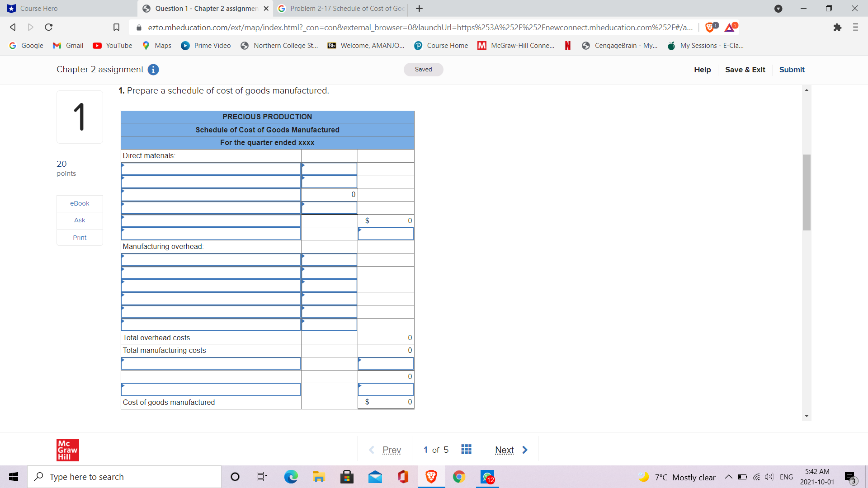Viewport: 868px width, 488px height.
Task: Click the McGraw Hill logo
Action: pos(67,450)
